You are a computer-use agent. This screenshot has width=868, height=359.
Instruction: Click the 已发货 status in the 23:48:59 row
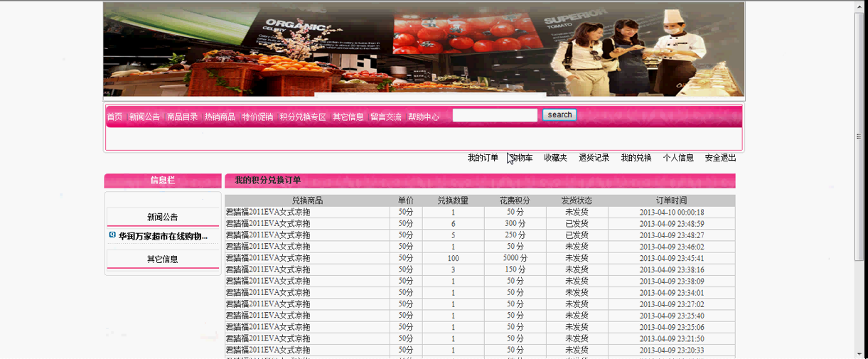coord(577,224)
